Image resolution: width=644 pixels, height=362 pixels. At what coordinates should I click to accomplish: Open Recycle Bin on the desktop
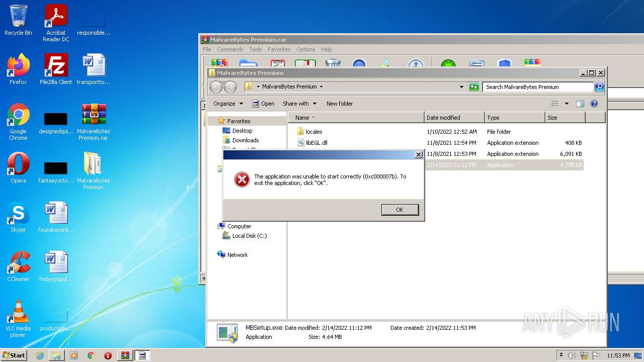pyautogui.click(x=18, y=20)
